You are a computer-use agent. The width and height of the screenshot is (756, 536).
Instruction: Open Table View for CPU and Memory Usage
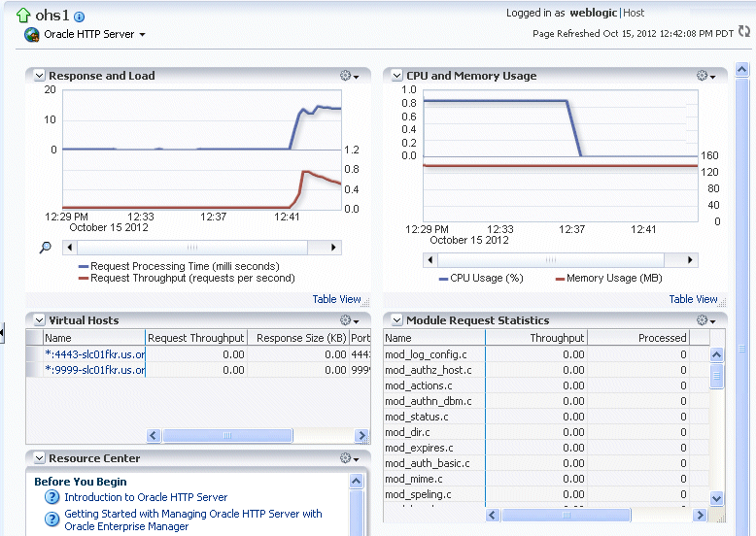693,299
